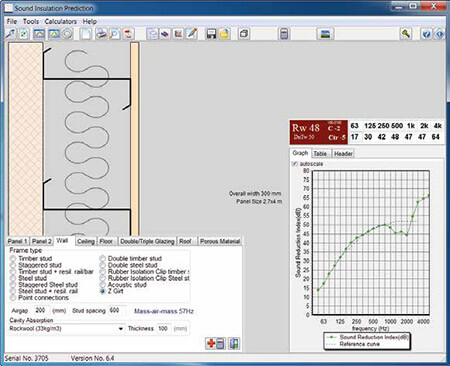Click the red plus add layer icon

click(x=215, y=343)
